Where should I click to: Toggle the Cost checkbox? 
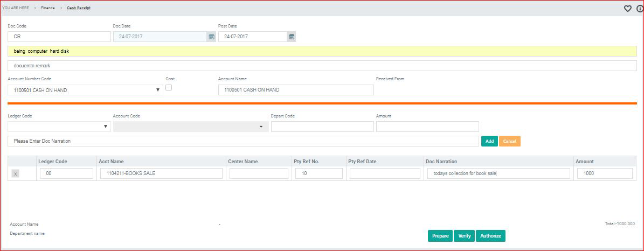coord(169,87)
